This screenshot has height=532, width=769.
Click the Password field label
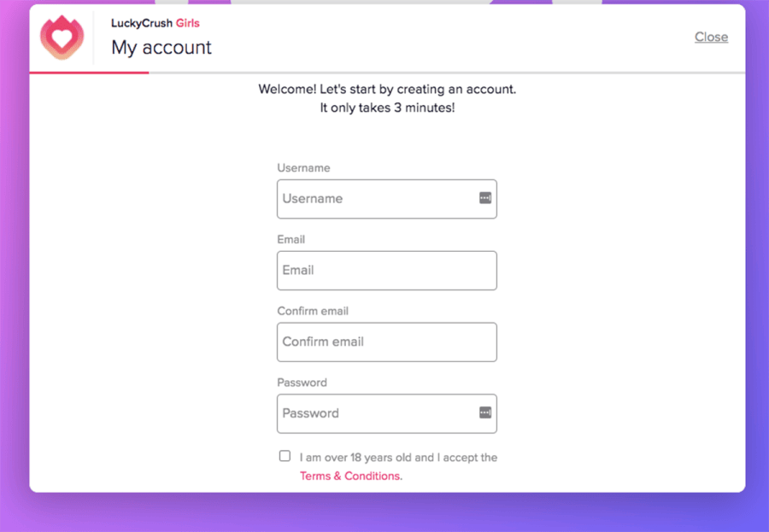click(302, 383)
